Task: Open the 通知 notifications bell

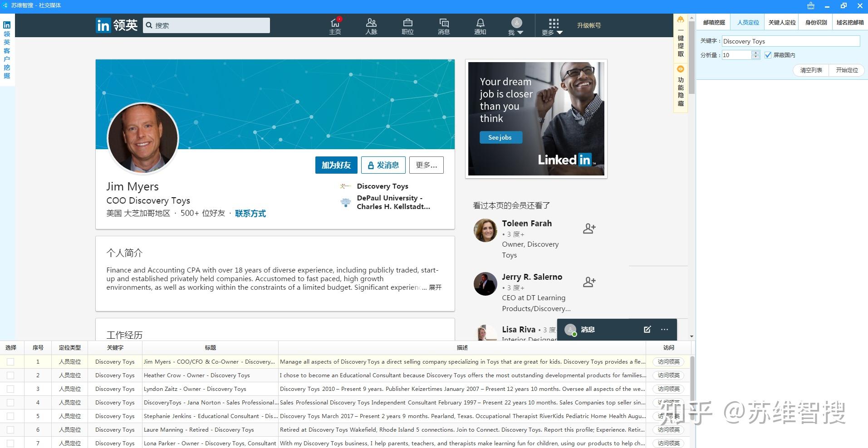Action: coord(480,26)
